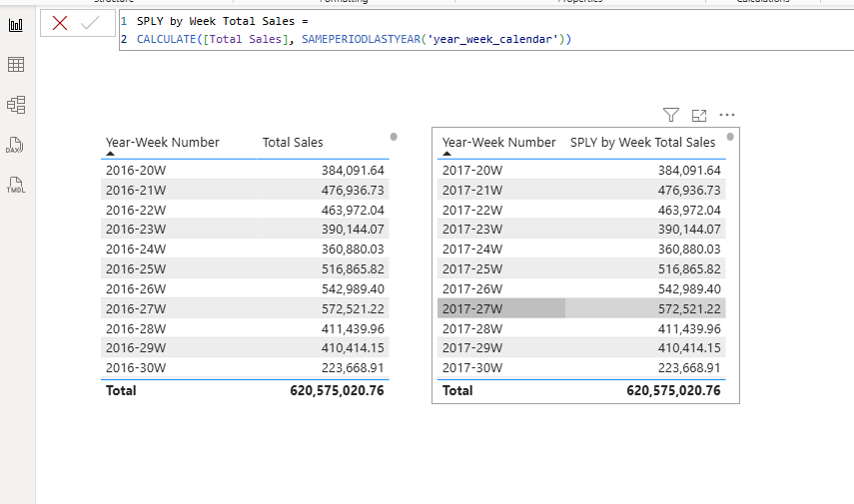The height and width of the screenshot is (504, 854).
Task: Select row 2016-26W in left table
Action: pos(245,288)
